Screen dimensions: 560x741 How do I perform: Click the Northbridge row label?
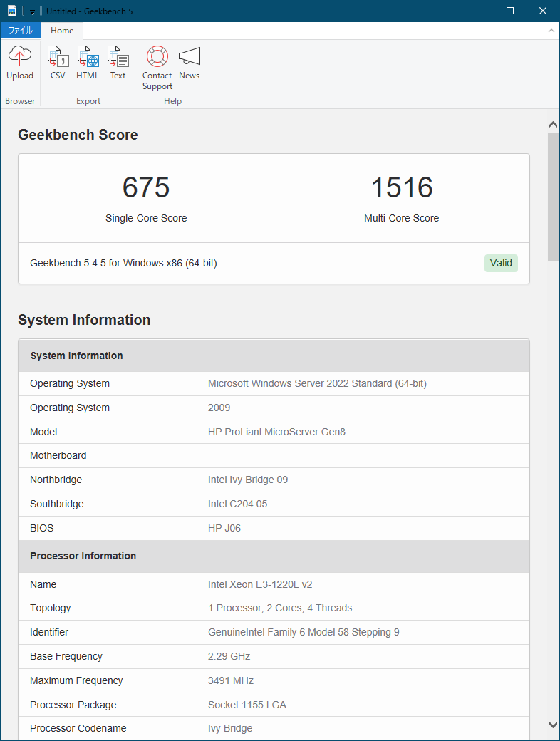tap(56, 480)
